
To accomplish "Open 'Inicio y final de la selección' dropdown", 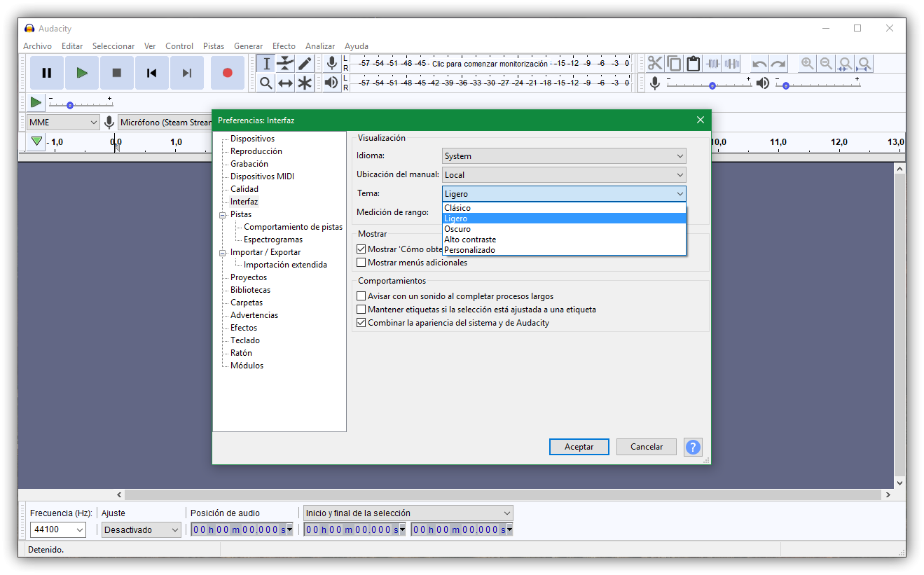I will click(408, 513).
